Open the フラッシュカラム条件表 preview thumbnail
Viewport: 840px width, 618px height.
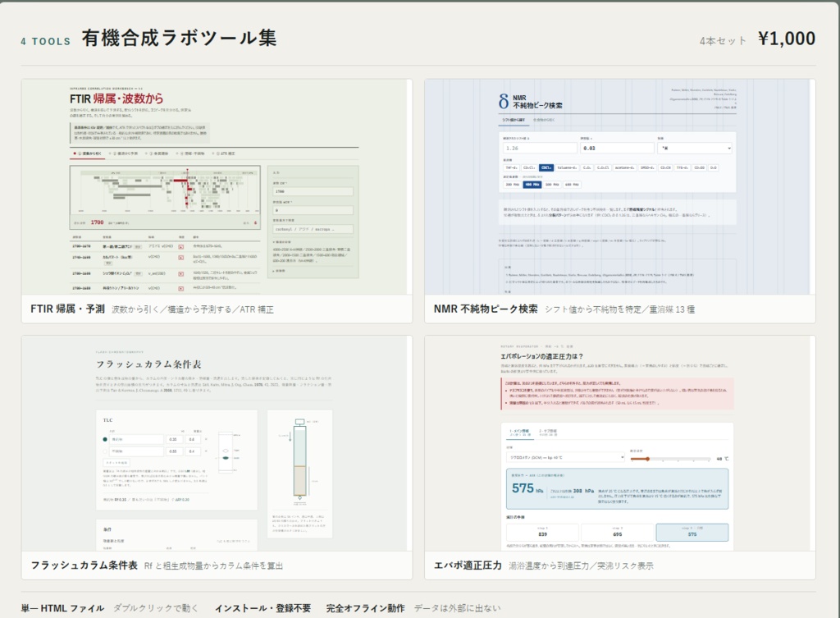tap(217, 443)
